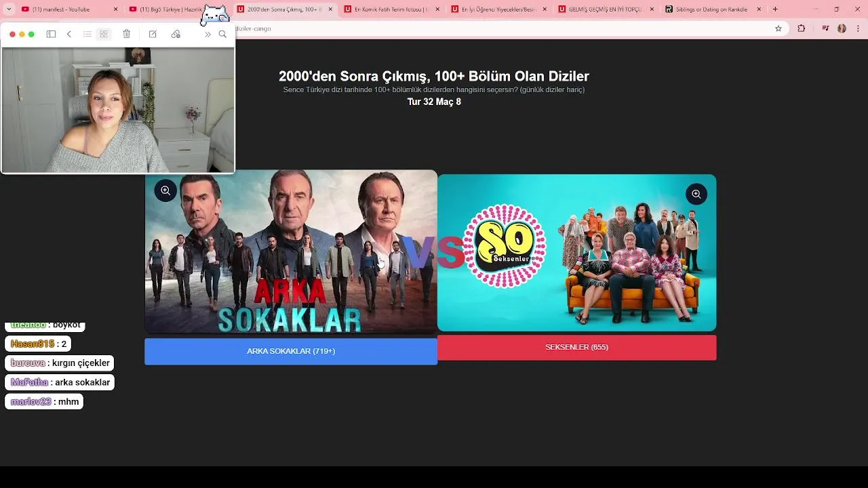
Task: Toggle sidebar icon in the notes window
Action: pyautogui.click(x=51, y=34)
